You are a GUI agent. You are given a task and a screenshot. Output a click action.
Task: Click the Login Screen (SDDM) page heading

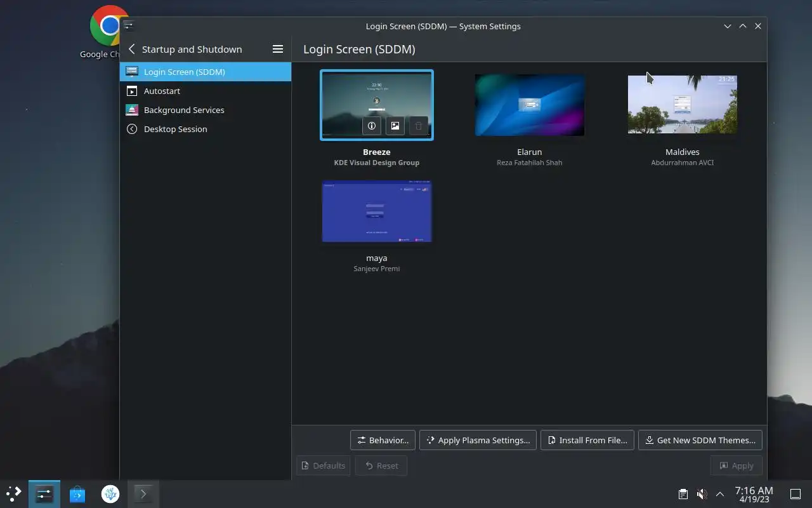(359, 49)
